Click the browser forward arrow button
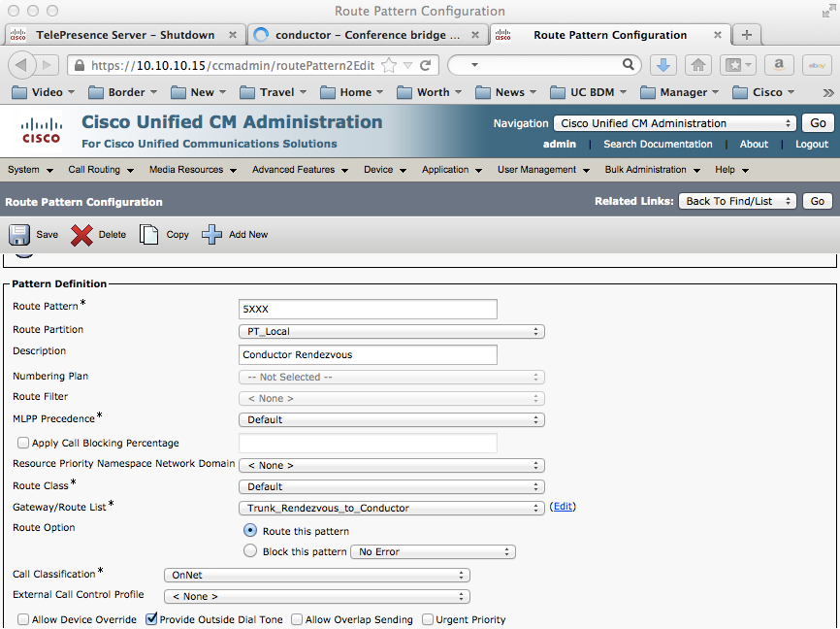Screen dimensions: 840x629 click(47, 65)
